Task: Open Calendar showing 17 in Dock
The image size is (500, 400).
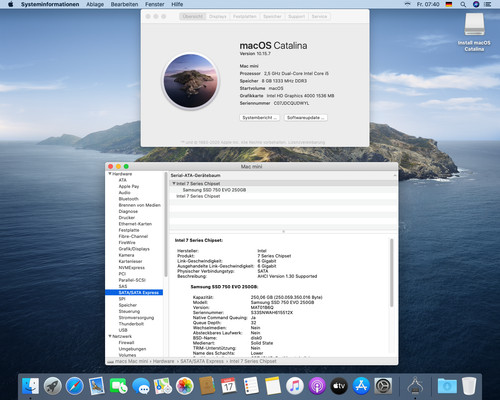Action: 229,386
